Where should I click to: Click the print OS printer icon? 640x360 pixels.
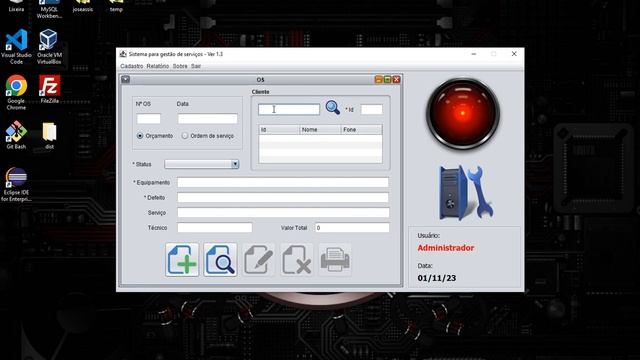pyautogui.click(x=335, y=260)
